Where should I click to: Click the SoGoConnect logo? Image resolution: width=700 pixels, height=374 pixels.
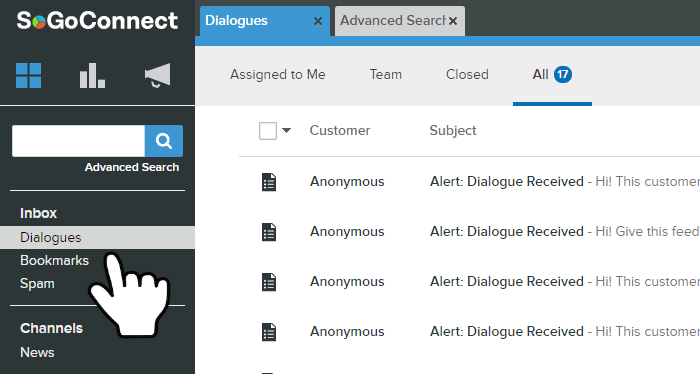click(97, 21)
